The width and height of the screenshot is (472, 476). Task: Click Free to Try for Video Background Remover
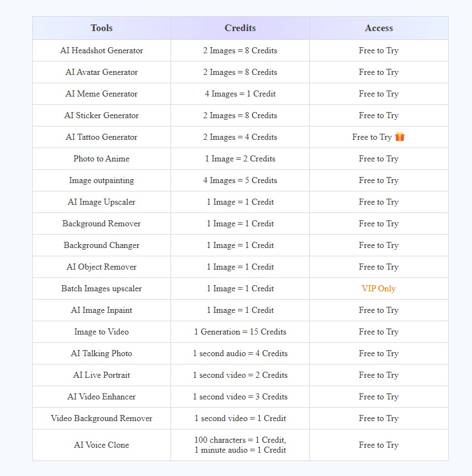(x=379, y=418)
